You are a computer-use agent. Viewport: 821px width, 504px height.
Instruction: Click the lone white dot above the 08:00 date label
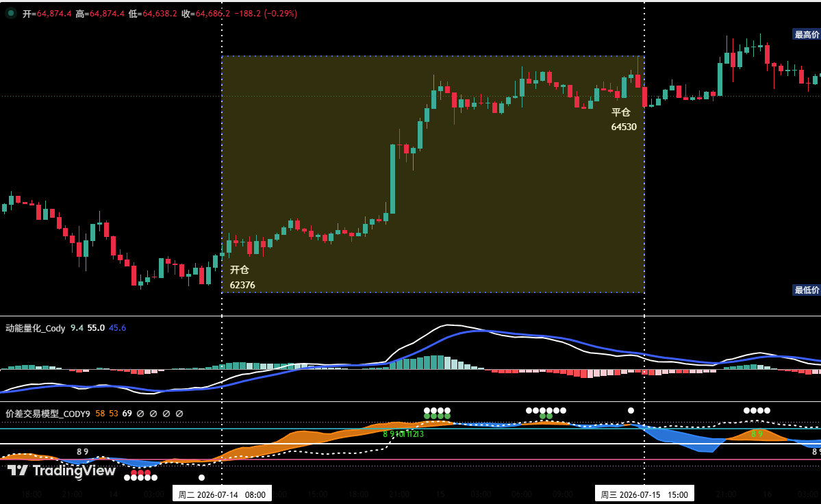201,477
